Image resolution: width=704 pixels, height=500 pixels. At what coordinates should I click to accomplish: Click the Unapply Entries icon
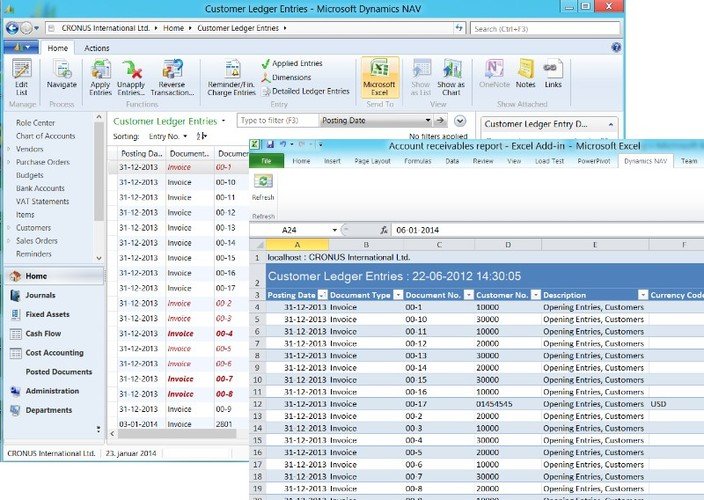(x=131, y=77)
